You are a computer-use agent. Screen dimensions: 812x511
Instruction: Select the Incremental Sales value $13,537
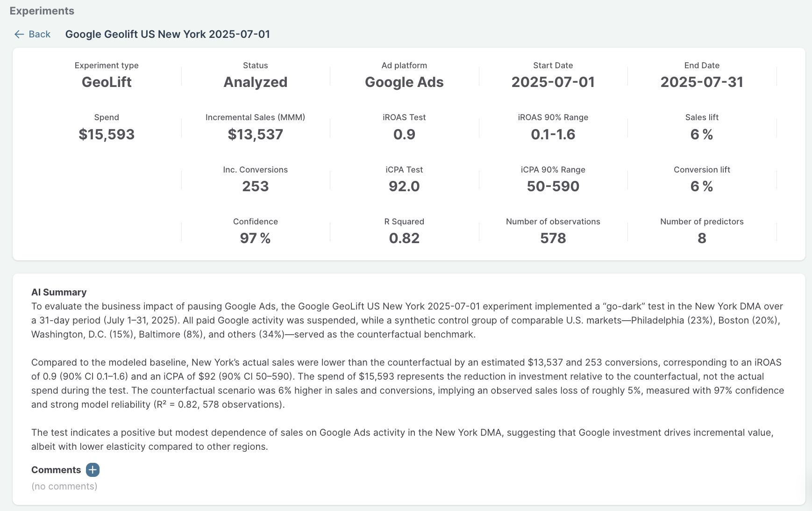click(255, 135)
